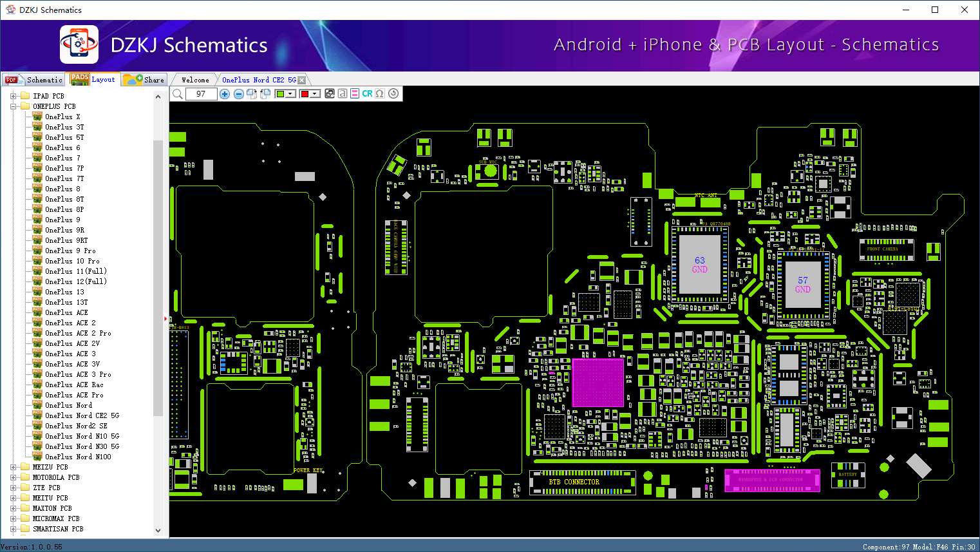Click the PADS icon beside OnePlus ACE 3V
Screen dimensions: 980x552
click(x=37, y=364)
